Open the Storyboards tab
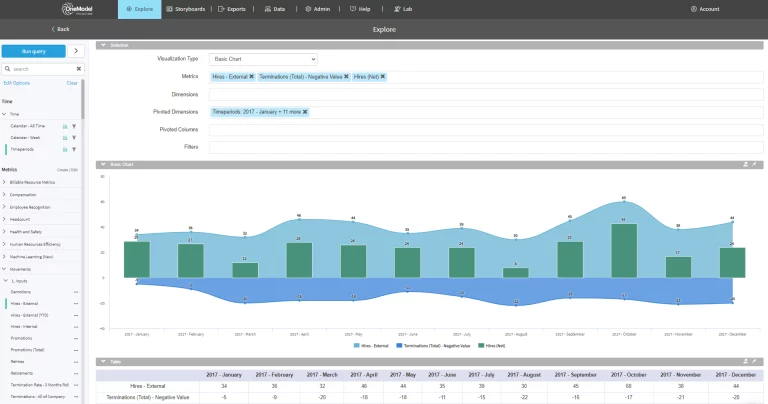Screen dimensions: 768x404 [x=186, y=9]
